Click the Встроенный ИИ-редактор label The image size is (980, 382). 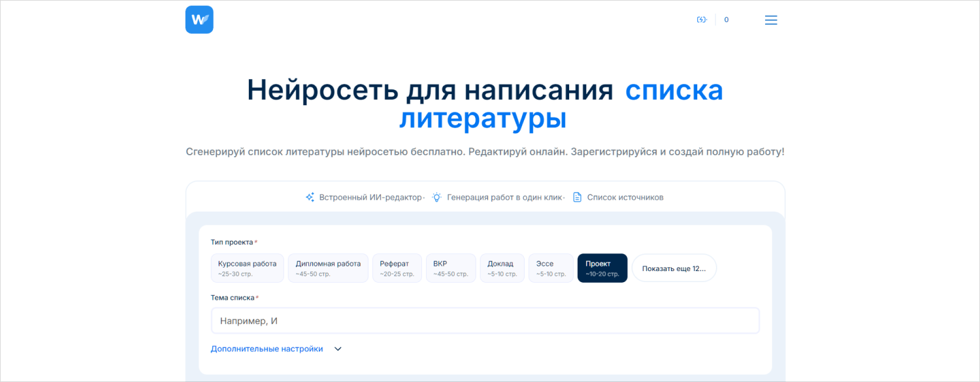pos(370,197)
